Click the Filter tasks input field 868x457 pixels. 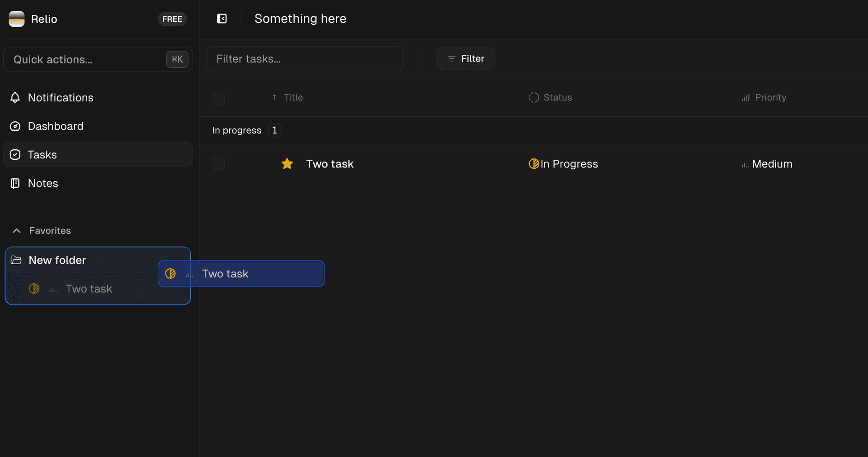pos(305,58)
